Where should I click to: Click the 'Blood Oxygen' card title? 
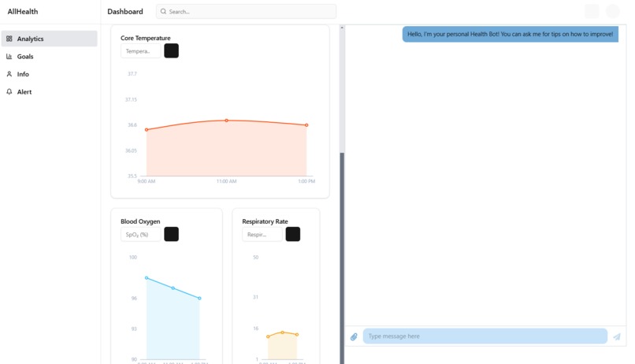tap(140, 221)
